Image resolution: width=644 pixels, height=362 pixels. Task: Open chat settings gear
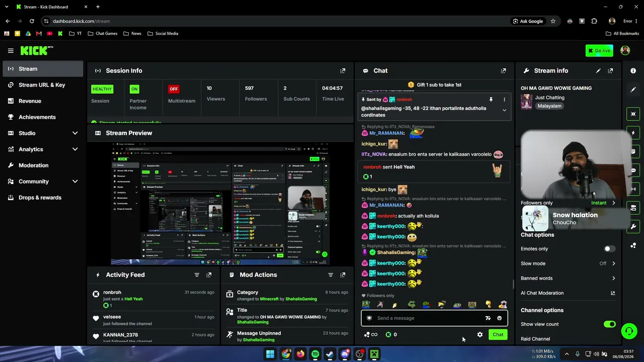click(x=480, y=334)
